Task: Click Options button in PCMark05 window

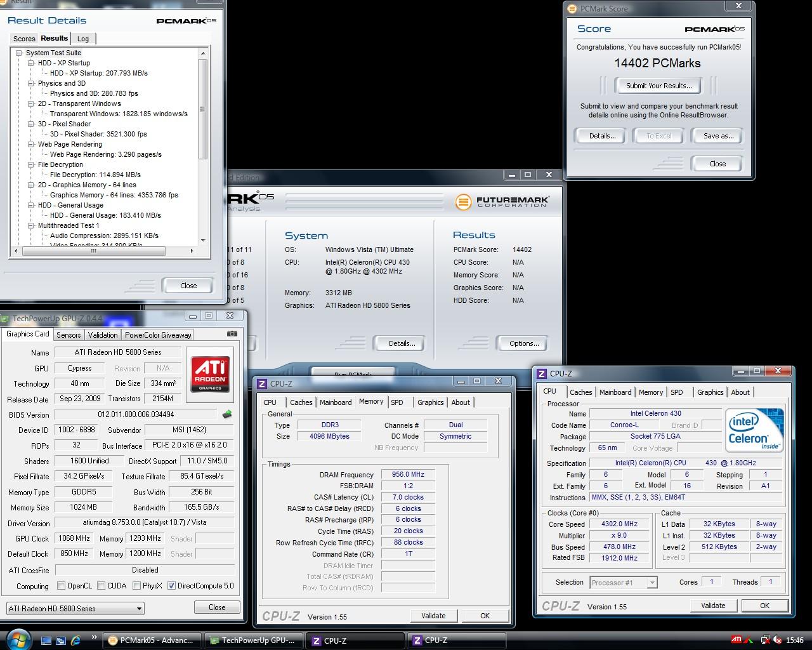Action: coord(524,343)
